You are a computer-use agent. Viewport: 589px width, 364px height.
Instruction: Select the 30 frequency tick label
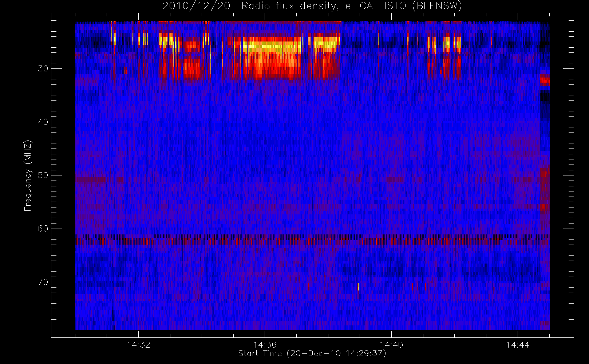(x=43, y=69)
